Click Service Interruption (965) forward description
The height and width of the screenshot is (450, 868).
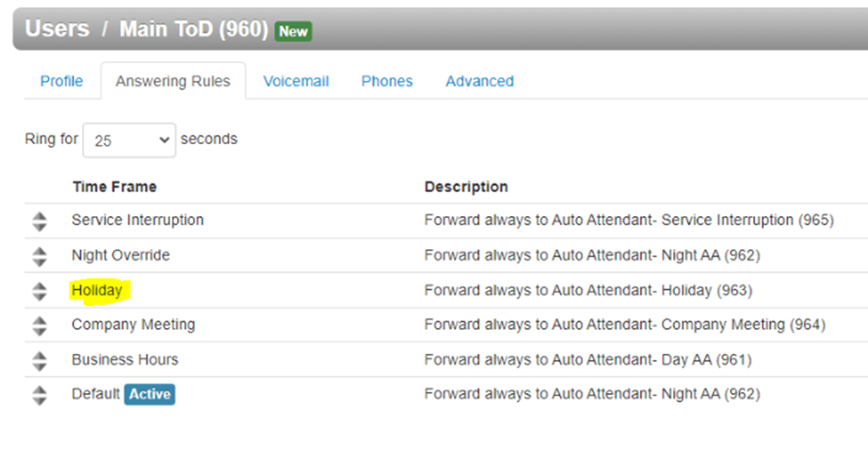click(629, 220)
